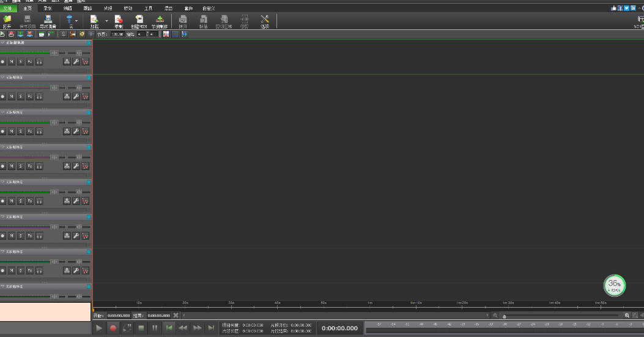The width and height of the screenshot is (644, 337).
Task: Click the red Record transport button
Action: (x=113, y=328)
